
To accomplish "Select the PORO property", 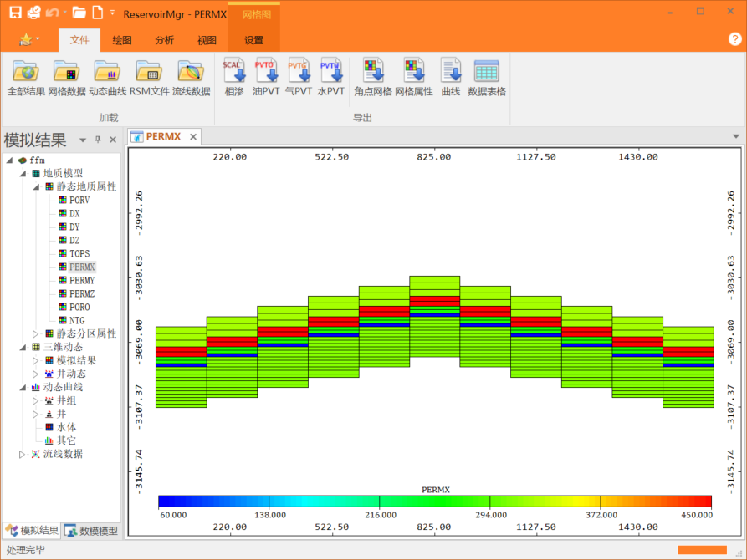I will click(x=79, y=307).
